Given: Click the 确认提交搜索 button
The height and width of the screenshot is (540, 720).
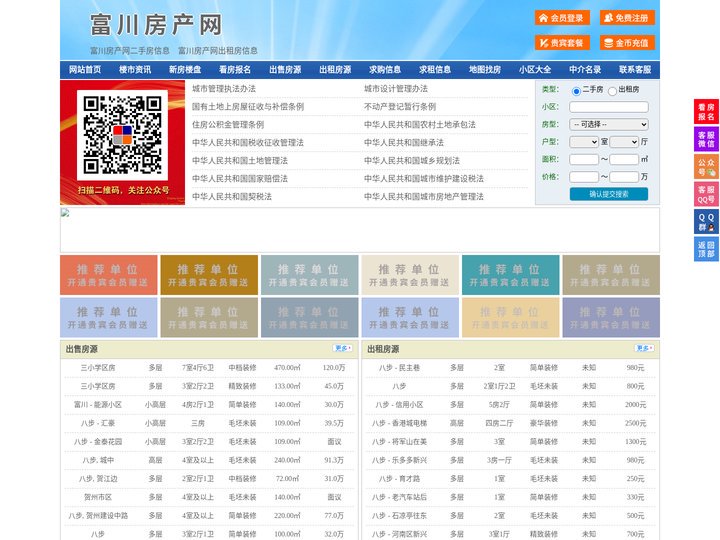Looking at the screenshot, I should (x=609, y=194).
